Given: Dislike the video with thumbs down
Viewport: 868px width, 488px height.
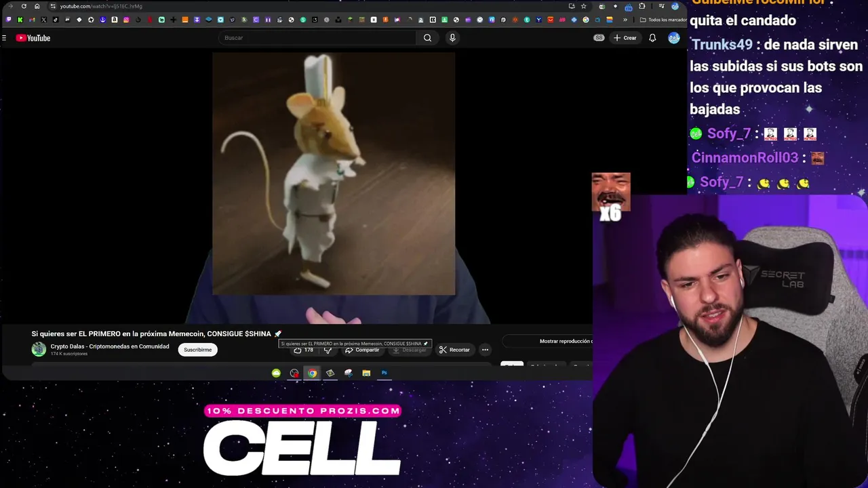Looking at the screenshot, I should click(328, 350).
